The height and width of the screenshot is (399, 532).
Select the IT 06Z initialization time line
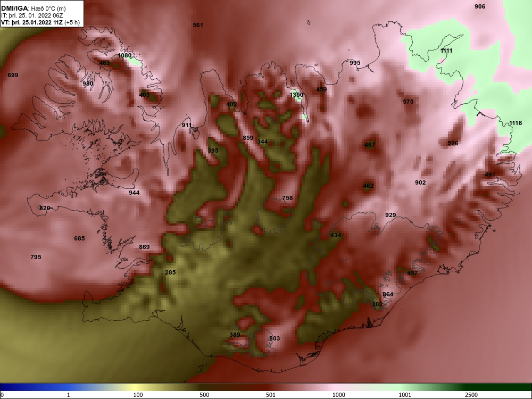(x=32, y=15)
